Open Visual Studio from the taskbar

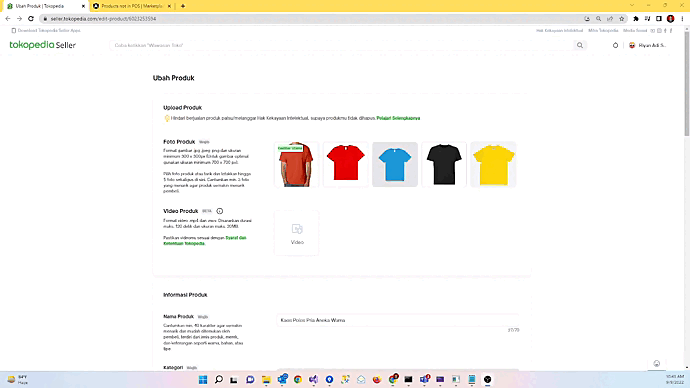click(313, 379)
